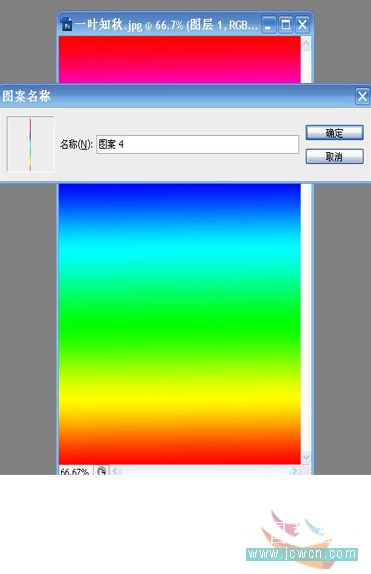Click the 一叶知秋.jpg window title text

click(166, 25)
